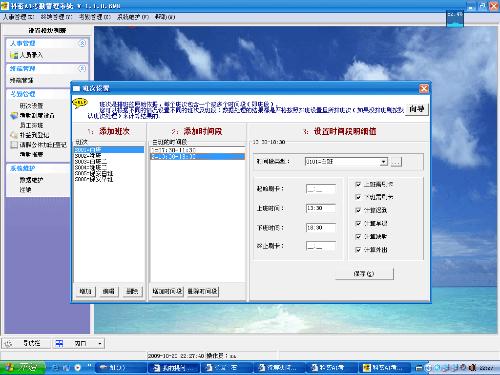
Task: Click the app icon in the main window title bar
Action: tap(4, 6)
